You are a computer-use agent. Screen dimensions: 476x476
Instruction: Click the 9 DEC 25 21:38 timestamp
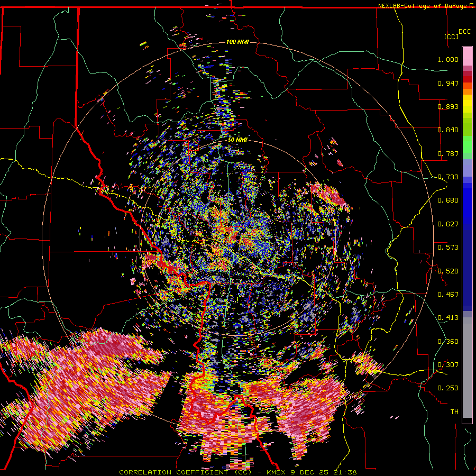(324, 472)
